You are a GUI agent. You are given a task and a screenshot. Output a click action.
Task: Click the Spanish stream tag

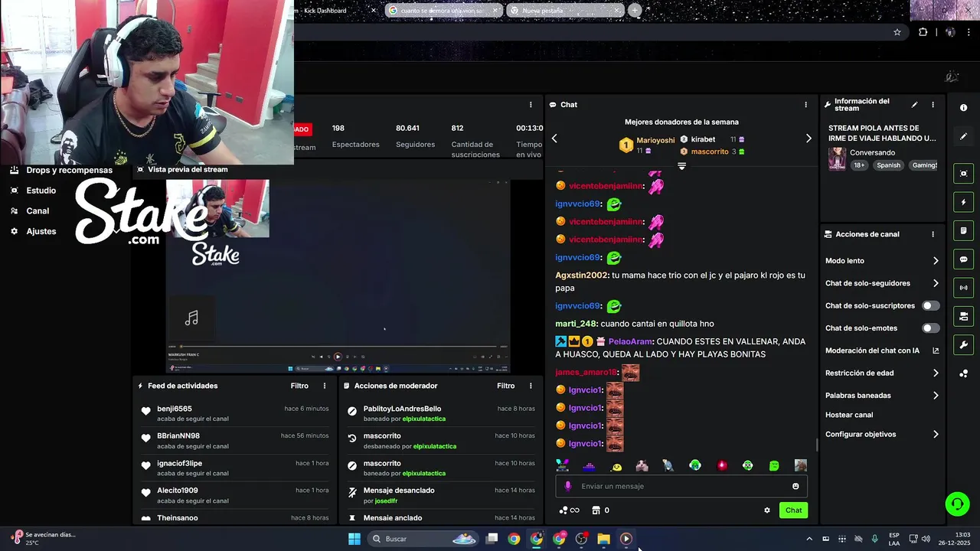(888, 165)
